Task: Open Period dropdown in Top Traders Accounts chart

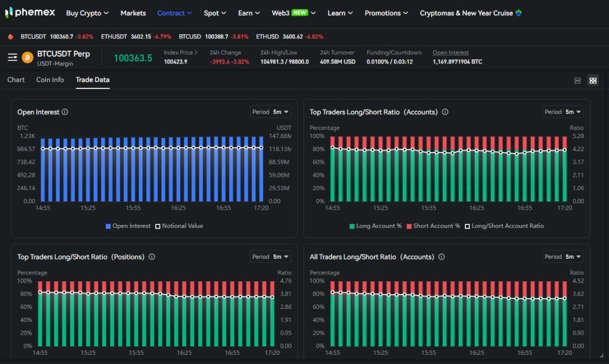Action: (x=563, y=112)
